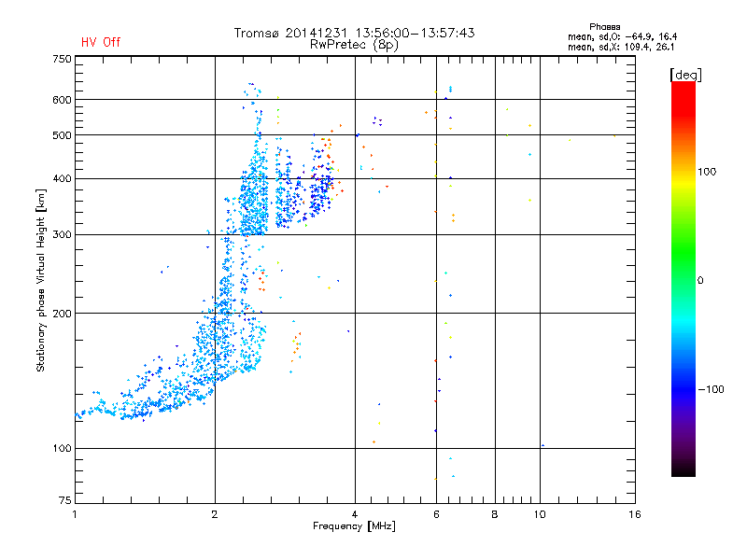Click the colorbar '0' tick label
747x560 pixels.
tap(699, 281)
